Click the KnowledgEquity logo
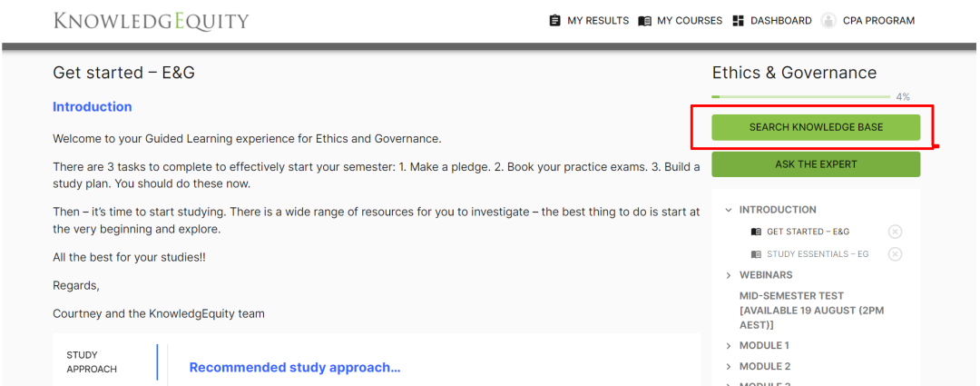This screenshot has width=980, height=386. tap(151, 21)
